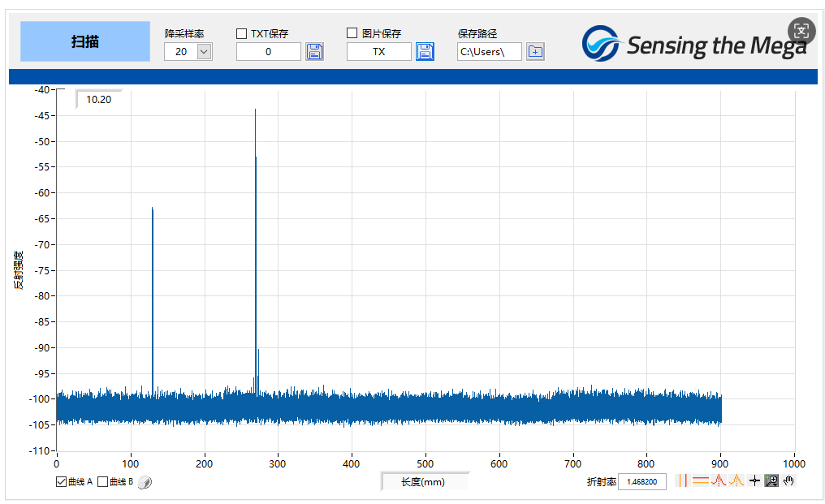Click the x-axis maximum value 1000
Image resolution: width=825 pixels, height=504 pixels.
click(794, 464)
